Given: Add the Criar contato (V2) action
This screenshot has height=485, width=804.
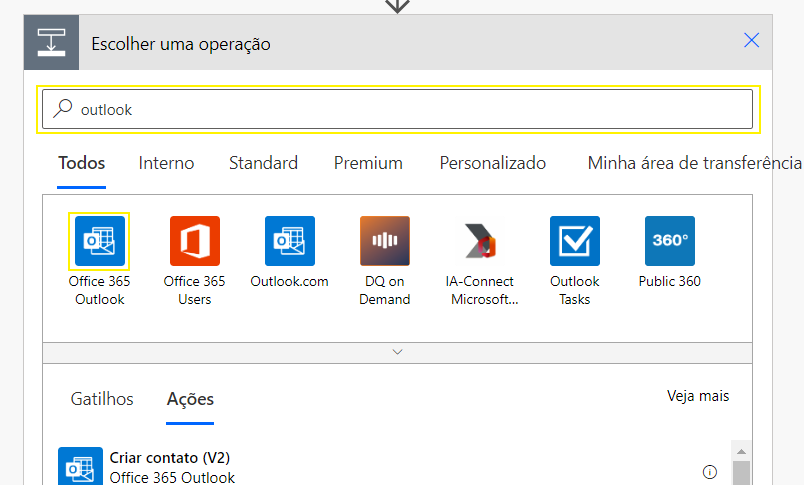Looking at the screenshot, I should [170, 467].
